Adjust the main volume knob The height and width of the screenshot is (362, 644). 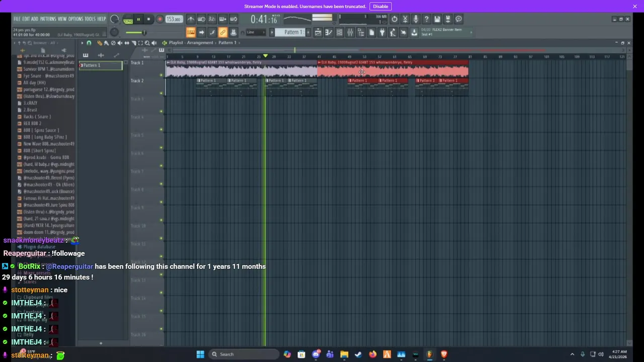(x=115, y=19)
